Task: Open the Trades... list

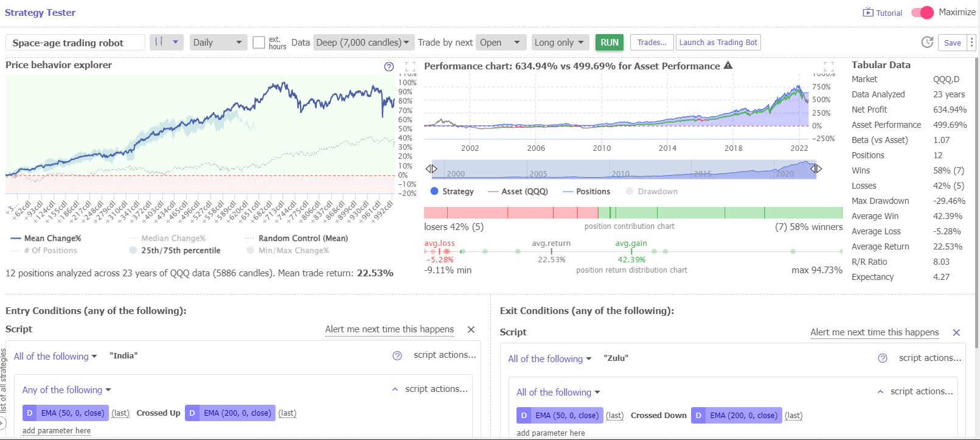Action: coord(652,43)
